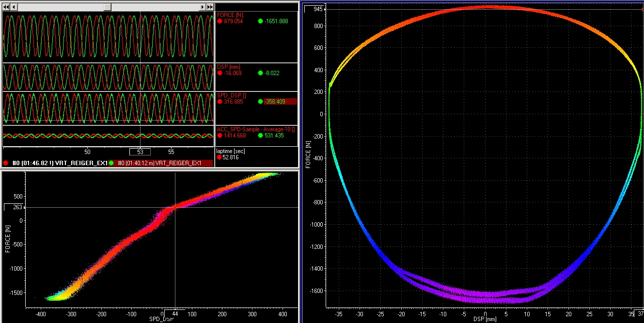The width and height of the screenshot is (644, 323).
Task: Click time axis label 55
Action: (171, 152)
